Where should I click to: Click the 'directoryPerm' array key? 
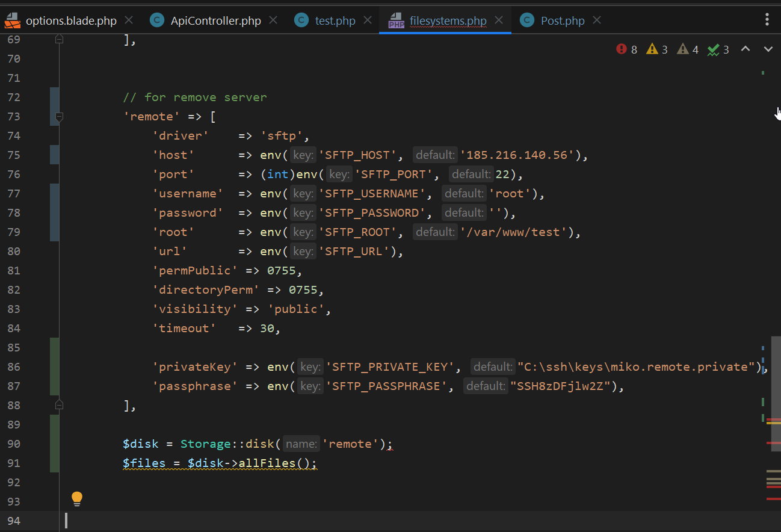pos(206,289)
